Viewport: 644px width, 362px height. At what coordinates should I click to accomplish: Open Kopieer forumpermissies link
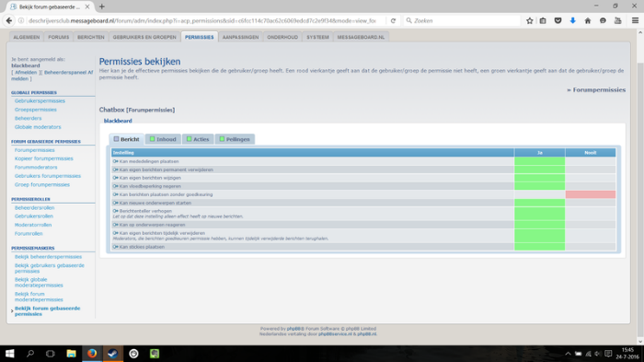click(x=44, y=158)
